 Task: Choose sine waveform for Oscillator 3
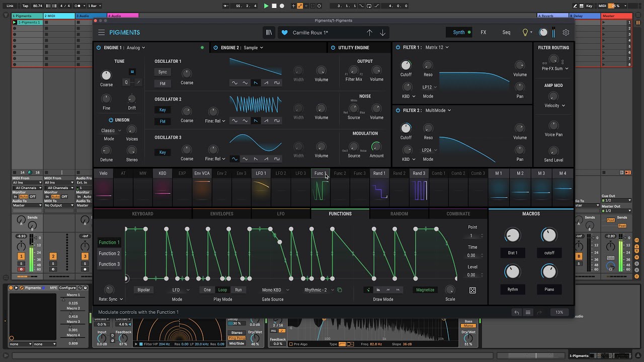point(234,159)
